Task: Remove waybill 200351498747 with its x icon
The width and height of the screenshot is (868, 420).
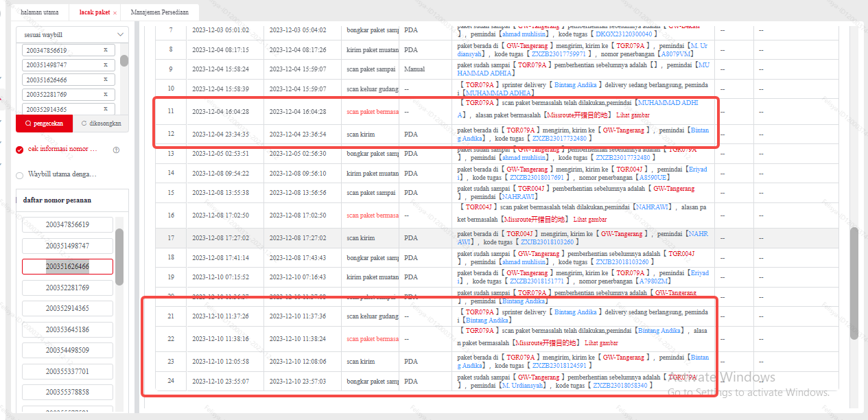Action: [x=105, y=65]
